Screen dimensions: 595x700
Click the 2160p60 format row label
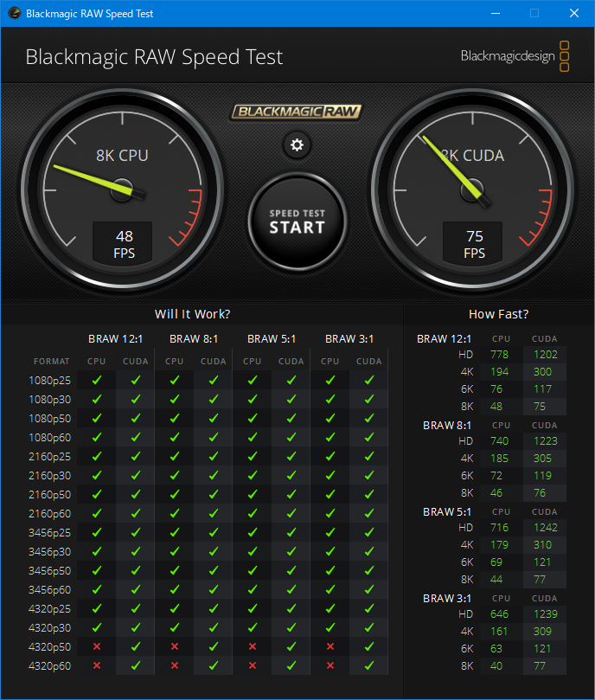click(x=49, y=513)
